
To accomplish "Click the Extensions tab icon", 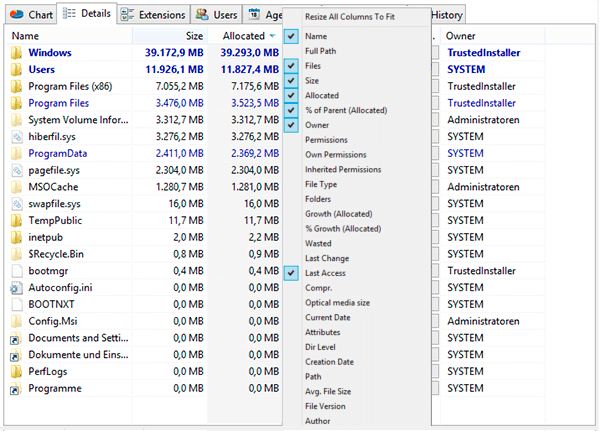I will [127, 15].
